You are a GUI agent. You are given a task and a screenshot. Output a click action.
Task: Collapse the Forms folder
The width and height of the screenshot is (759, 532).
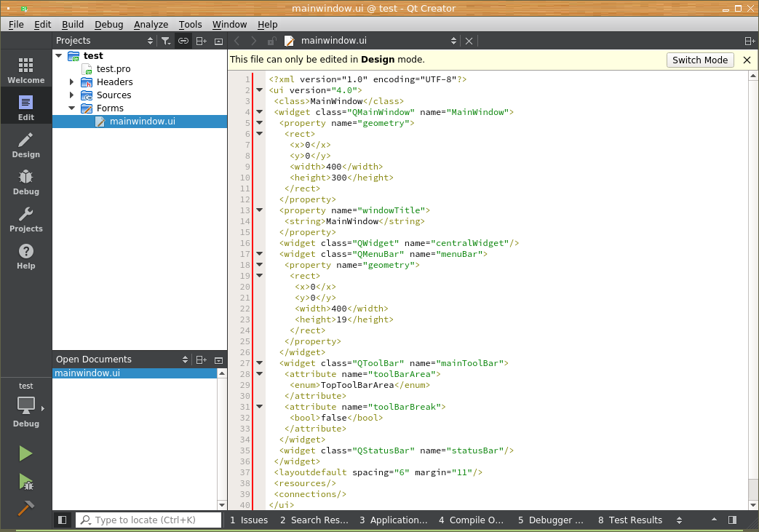click(71, 108)
